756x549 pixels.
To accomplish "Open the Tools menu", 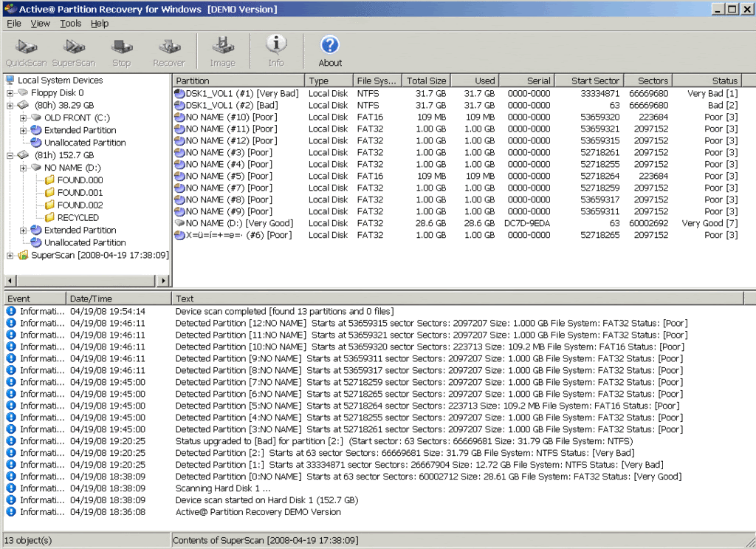I will (70, 23).
